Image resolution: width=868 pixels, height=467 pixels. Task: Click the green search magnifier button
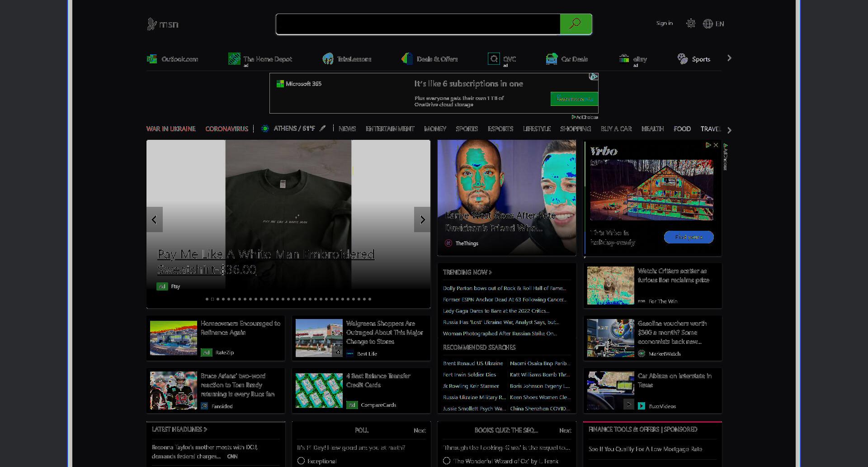[x=576, y=24]
